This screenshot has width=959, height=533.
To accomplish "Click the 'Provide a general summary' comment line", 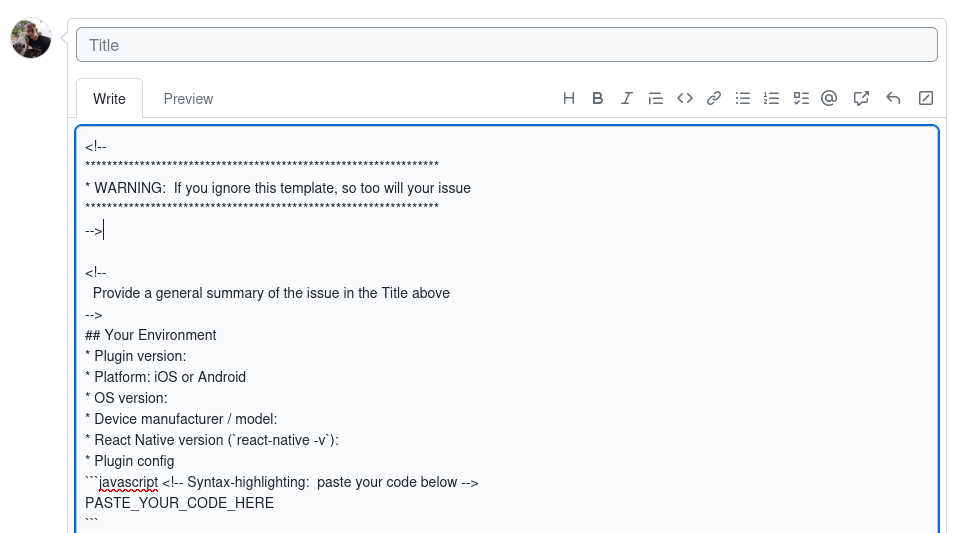I will tap(271, 293).
